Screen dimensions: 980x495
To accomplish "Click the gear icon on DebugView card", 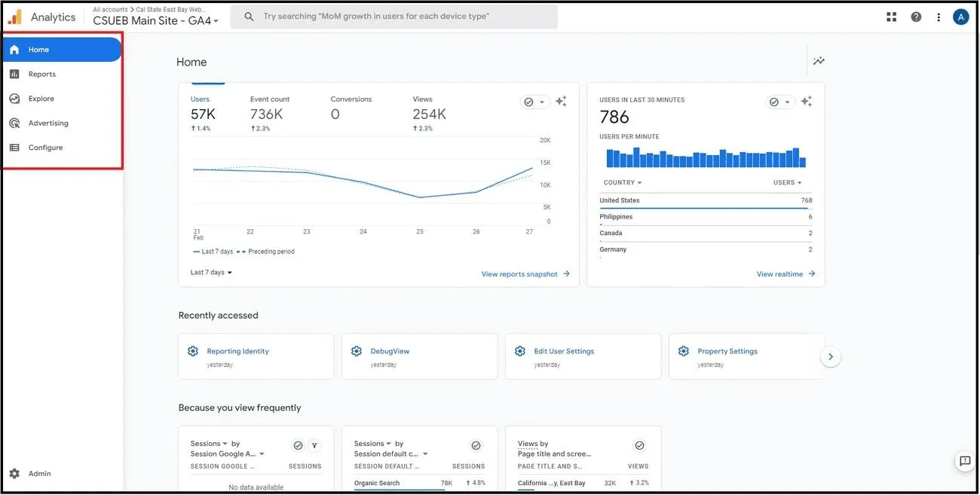I will (x=357, y=351).
